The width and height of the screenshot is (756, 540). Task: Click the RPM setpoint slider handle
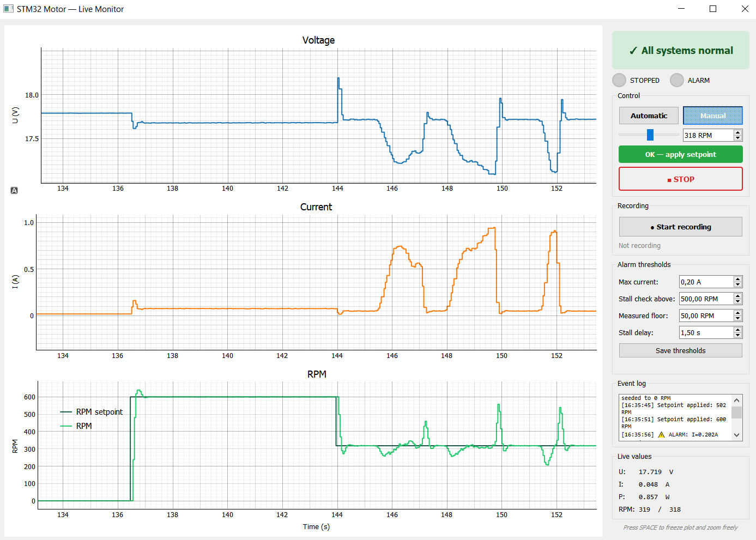650,135
